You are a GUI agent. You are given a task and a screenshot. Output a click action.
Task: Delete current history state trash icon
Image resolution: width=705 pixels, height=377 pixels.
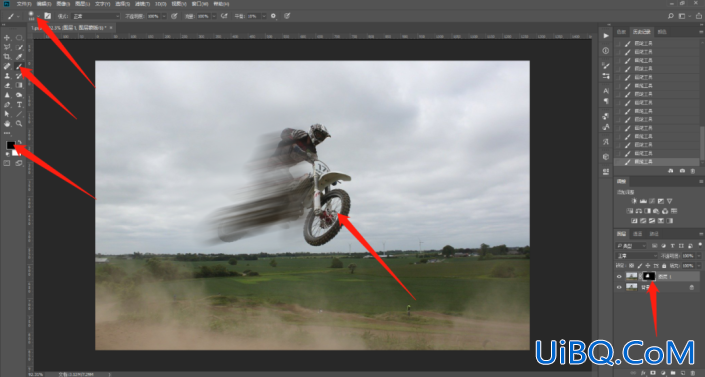point(693,171)
